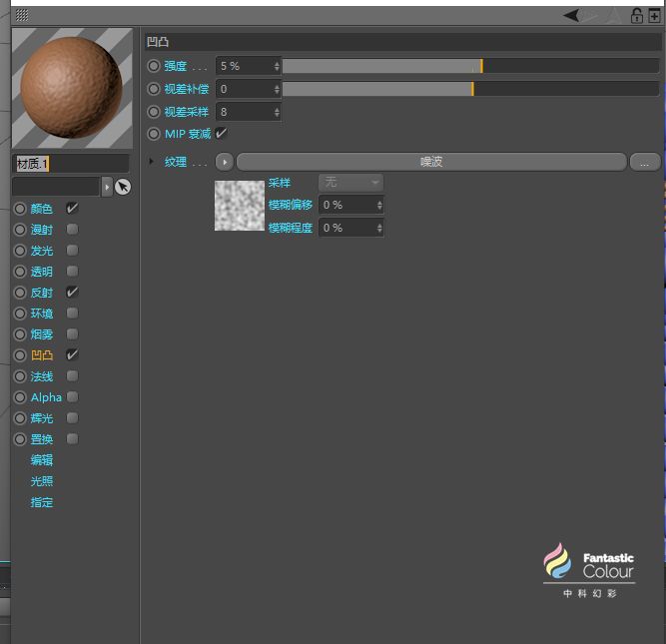Click the lock icon in header
Viewport: 666px width, 644px height.
pyautogui.click(x=636, y=16)
